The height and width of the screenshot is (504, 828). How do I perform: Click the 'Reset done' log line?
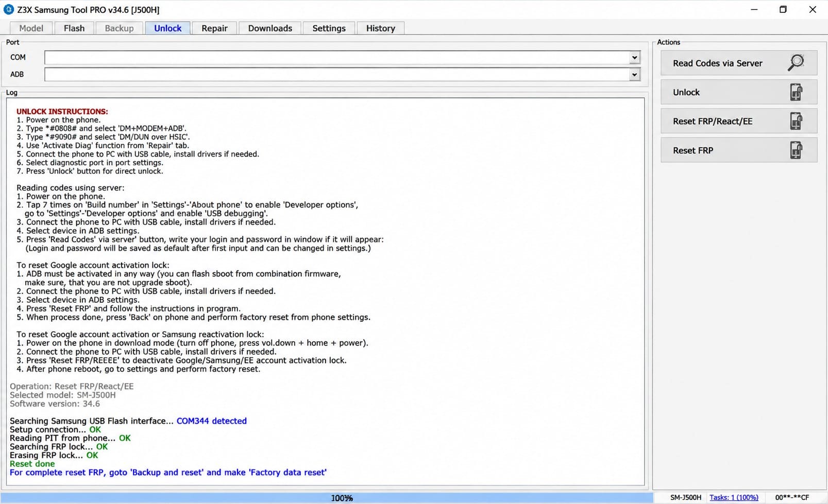point(32,464)
